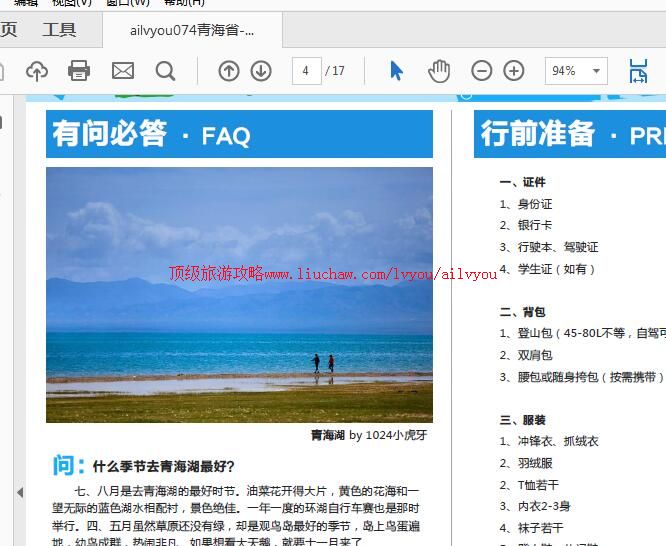
Task: Send the file by email envelope icon
Action: pos(122,71)
